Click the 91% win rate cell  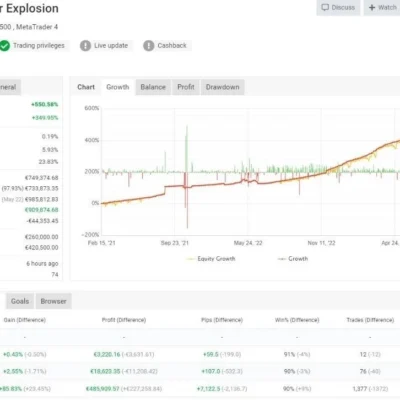289,354
